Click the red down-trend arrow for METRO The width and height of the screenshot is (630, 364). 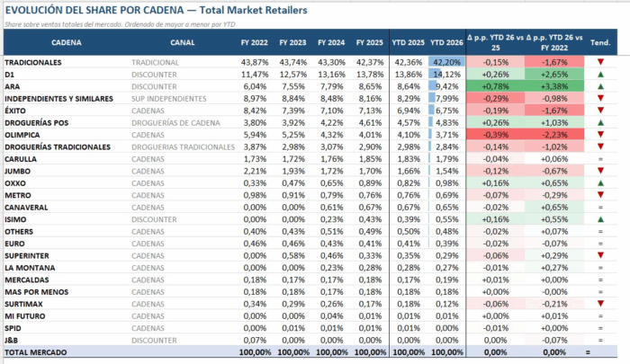pos(600,195)
